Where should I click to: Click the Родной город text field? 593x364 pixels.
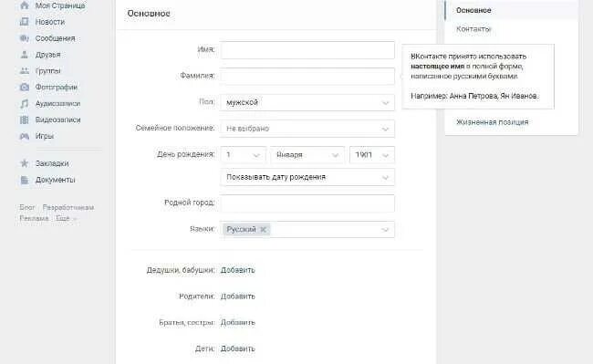307,203
